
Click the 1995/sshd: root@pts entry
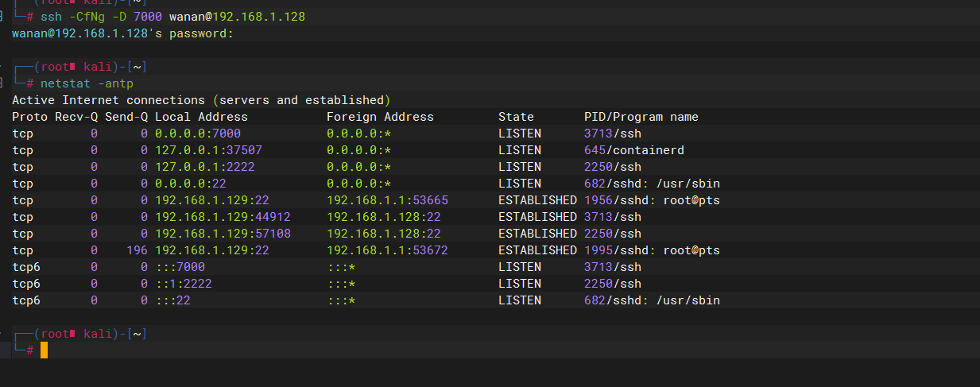652,250
